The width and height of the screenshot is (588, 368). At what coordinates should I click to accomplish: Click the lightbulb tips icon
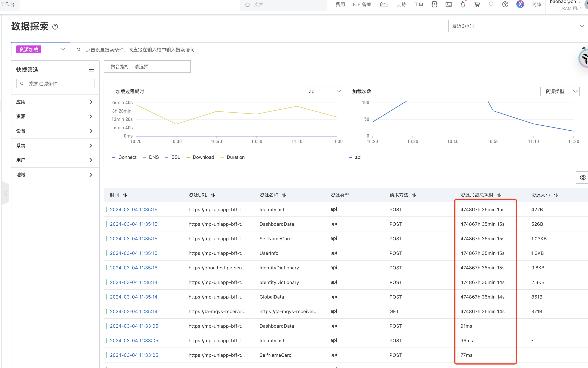491,4
